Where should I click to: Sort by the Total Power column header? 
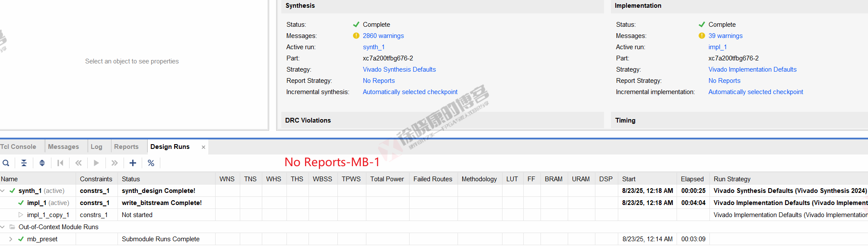tap(387, 179)
